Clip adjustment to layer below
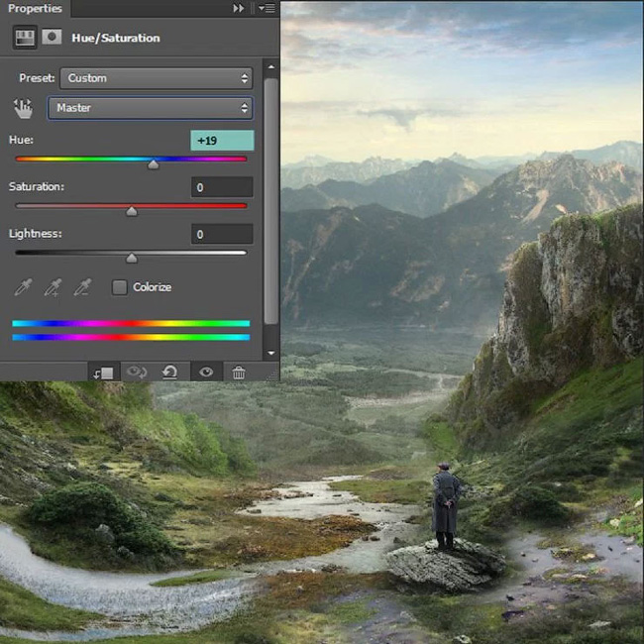Image resolution: width=644 pixels, height=644 pixels. coord(103,373)
